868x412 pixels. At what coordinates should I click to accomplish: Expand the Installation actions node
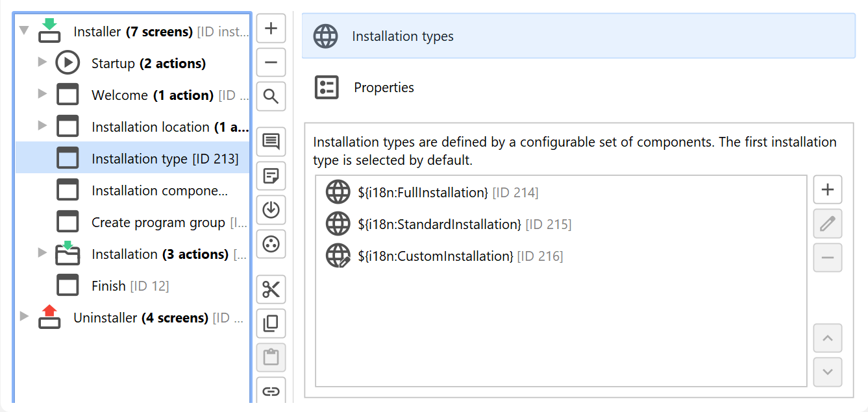point(42,253)
